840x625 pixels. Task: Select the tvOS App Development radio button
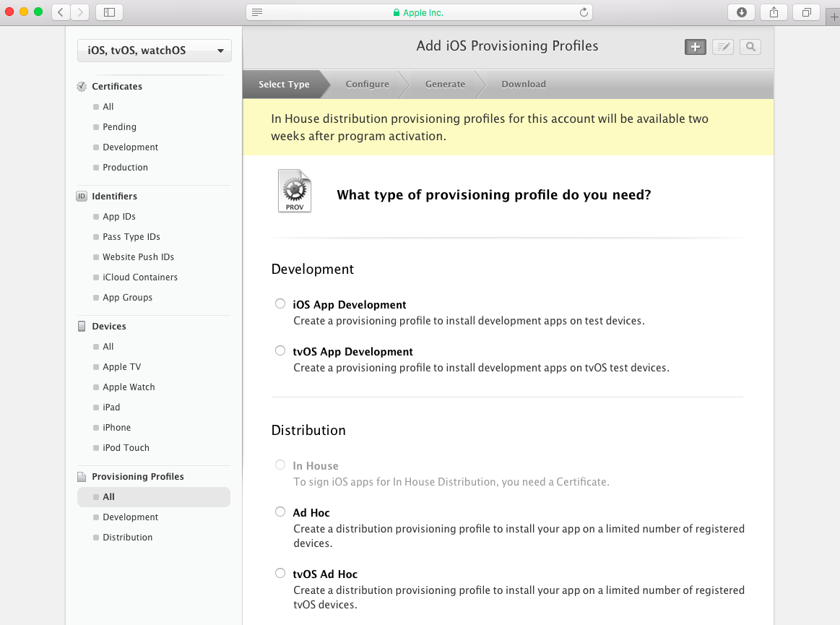280,351
